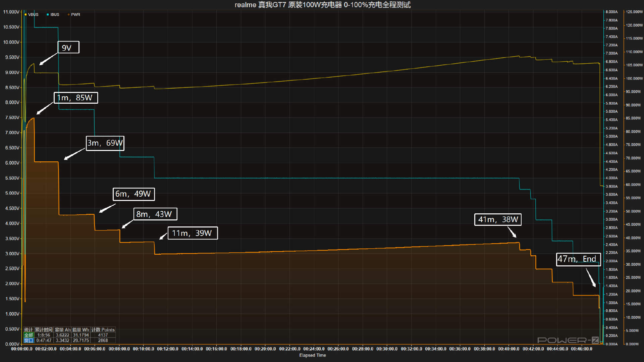The image size is (644, 362).
Task: Click the brown PWR legend color square
Action: pyautogui.click(x=68, y=14)
